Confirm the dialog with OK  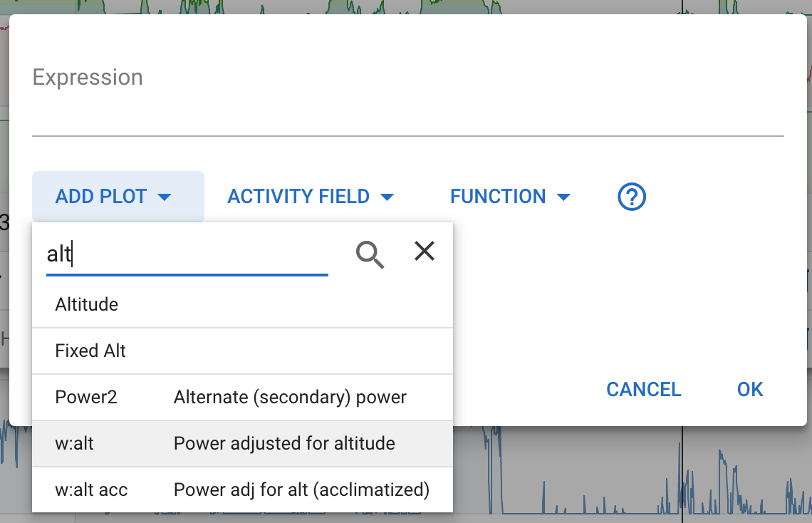click(x=750, y=390)
